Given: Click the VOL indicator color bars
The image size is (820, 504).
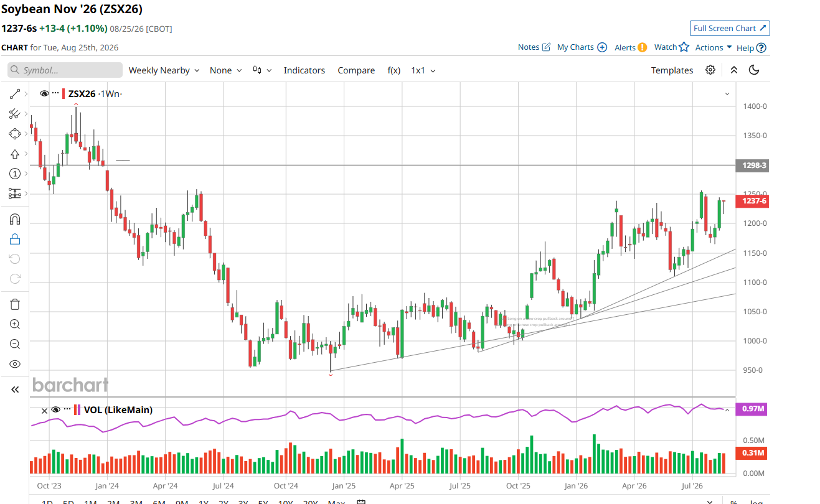Looking at the screenshot, I should [x=77, y=409].
